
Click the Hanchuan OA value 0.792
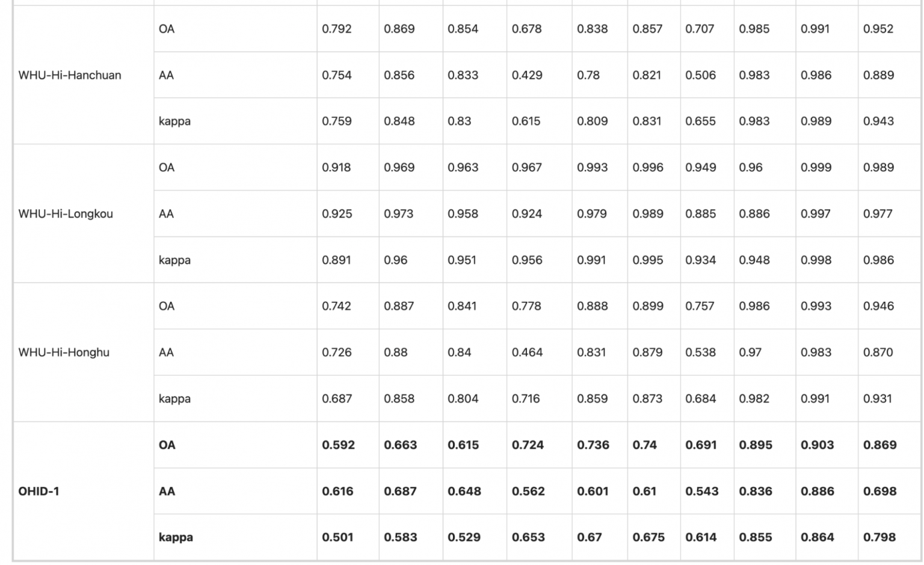tap(337, 29)
